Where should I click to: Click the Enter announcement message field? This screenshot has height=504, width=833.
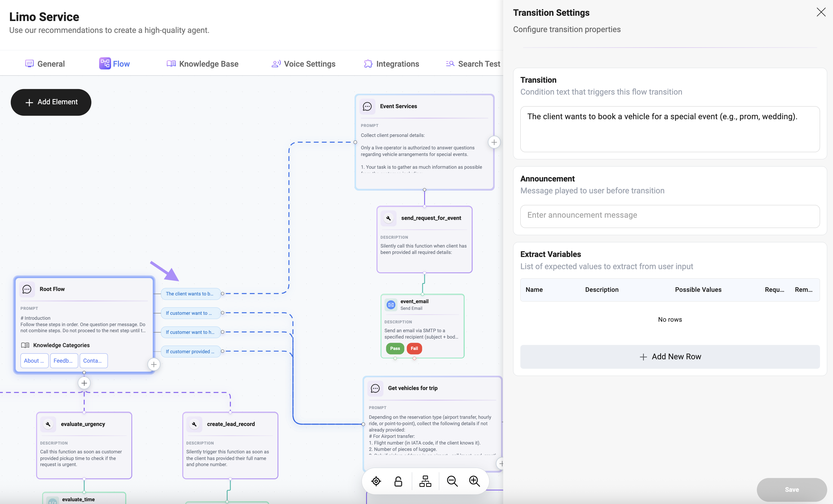pyautogui.click(x=670, y=215)
